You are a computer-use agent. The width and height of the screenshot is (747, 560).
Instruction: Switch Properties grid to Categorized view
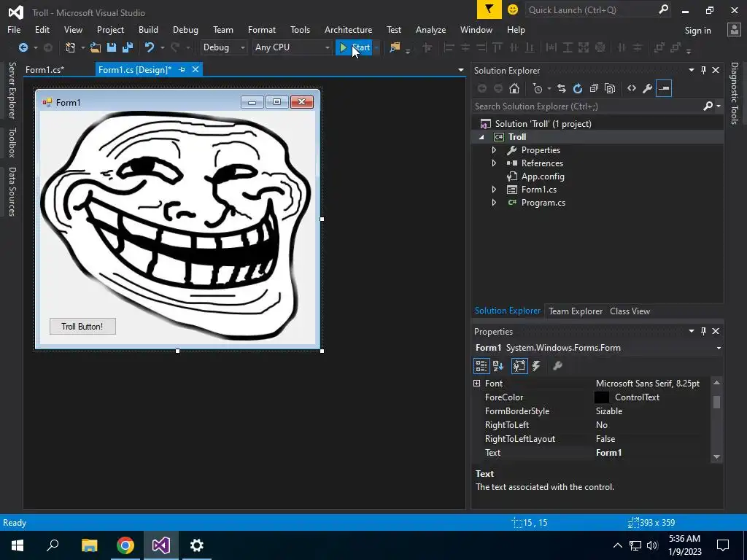tap(481, 366)
